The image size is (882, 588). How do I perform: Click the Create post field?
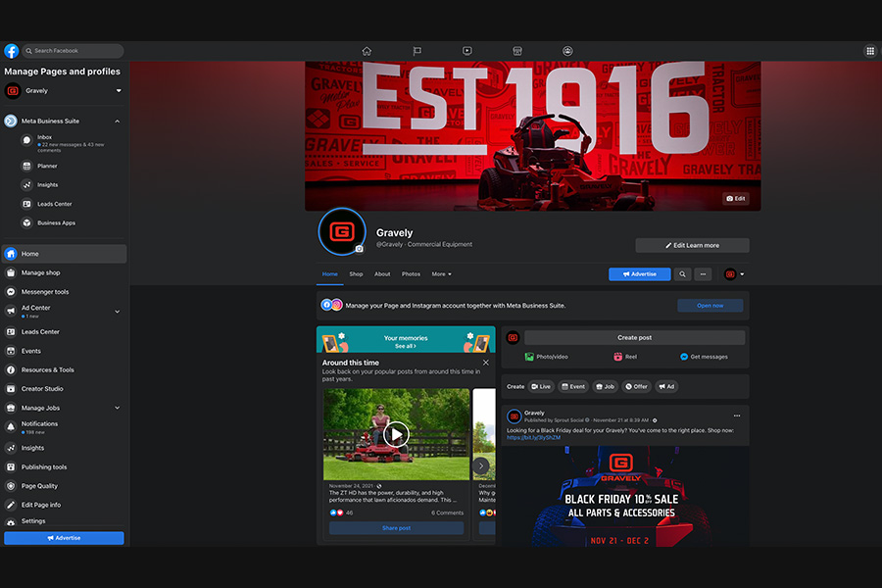(634, 337)
